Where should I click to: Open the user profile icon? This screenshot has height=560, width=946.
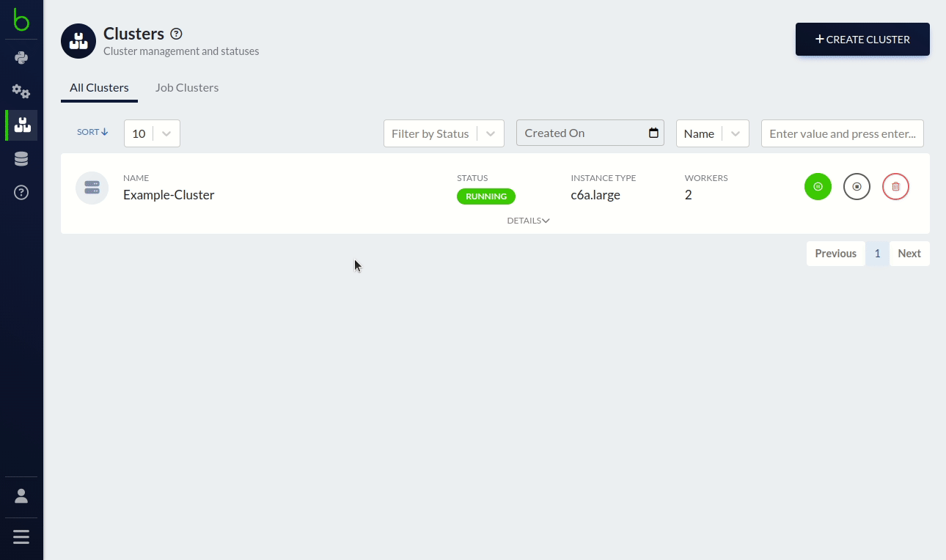tap(21, 496)
